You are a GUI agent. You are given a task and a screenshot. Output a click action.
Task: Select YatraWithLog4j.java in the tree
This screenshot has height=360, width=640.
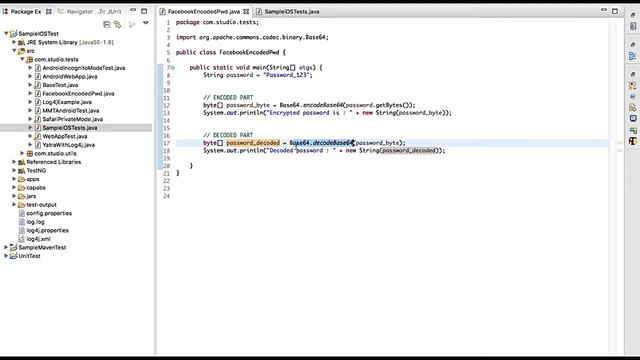point(69,145)
